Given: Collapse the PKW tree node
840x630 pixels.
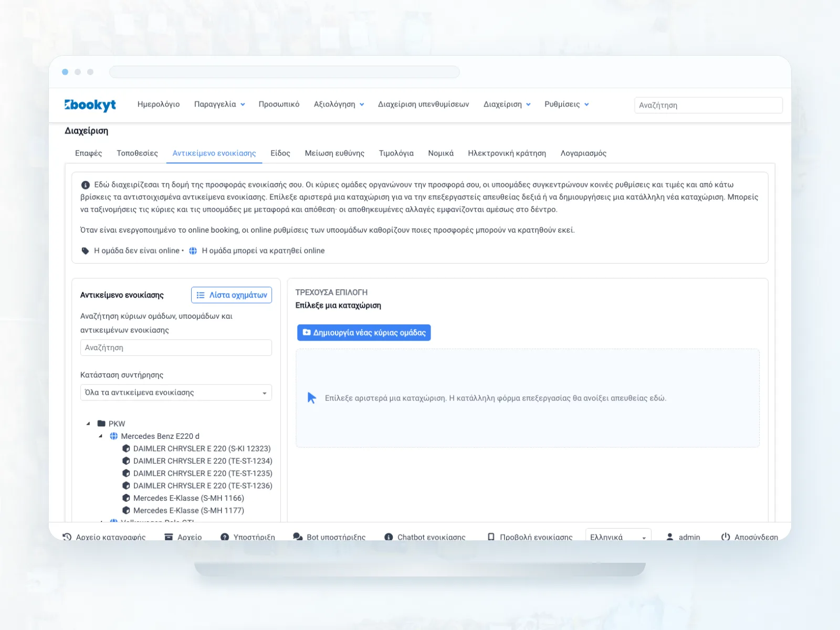Looking at the screenshot, I should [x=88, y=424].
